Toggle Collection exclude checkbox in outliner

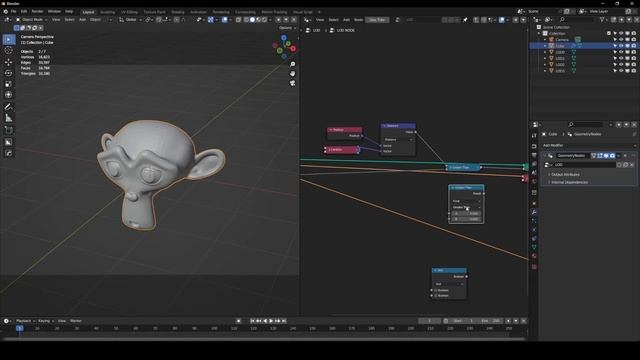609,33
